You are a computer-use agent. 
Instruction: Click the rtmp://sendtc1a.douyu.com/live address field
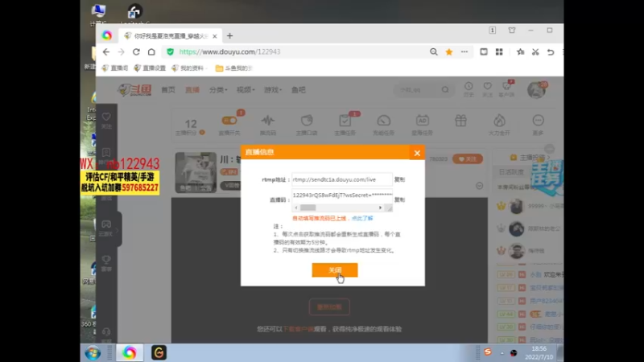coord(342,179)
